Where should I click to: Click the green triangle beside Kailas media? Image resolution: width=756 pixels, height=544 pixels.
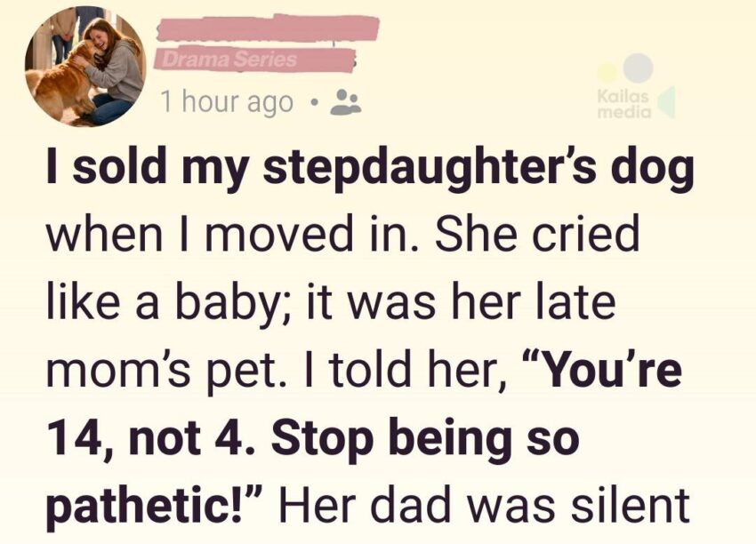pos(666,102)
